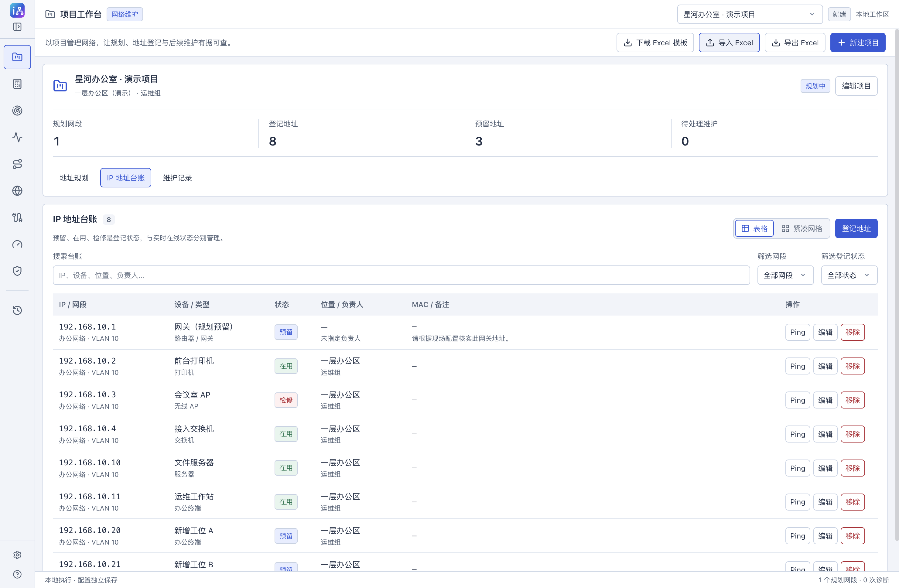
Task: Select the IP 地址台账 tab
Action: tap(126, 178)
